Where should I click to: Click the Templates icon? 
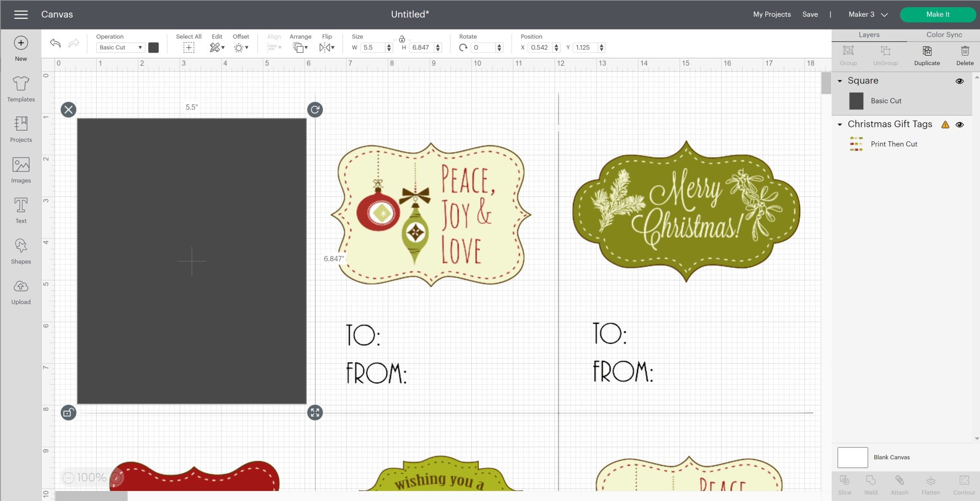tap(21, 88)
